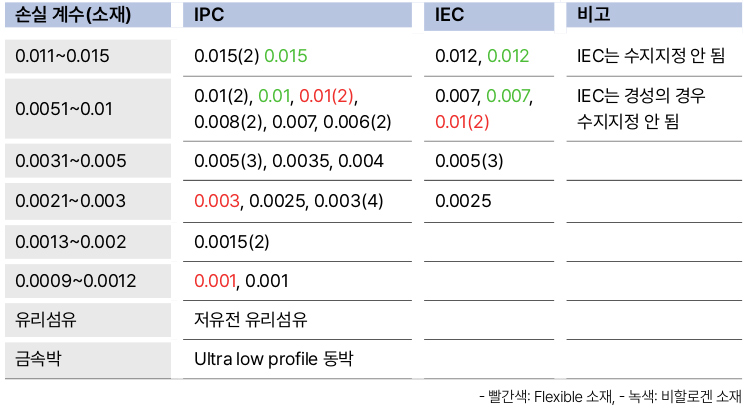Image resolution: width=747 pixels, height=411 pixels.
Task: Click the green 0.015 value in IPC
Action: (286, 56)
